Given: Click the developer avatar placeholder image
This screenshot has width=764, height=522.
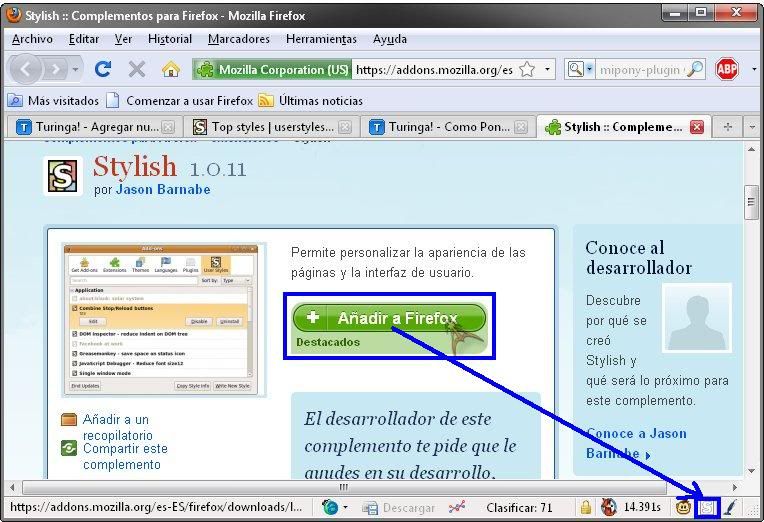Looking at the screenshot, I should [x=697, y=318].
